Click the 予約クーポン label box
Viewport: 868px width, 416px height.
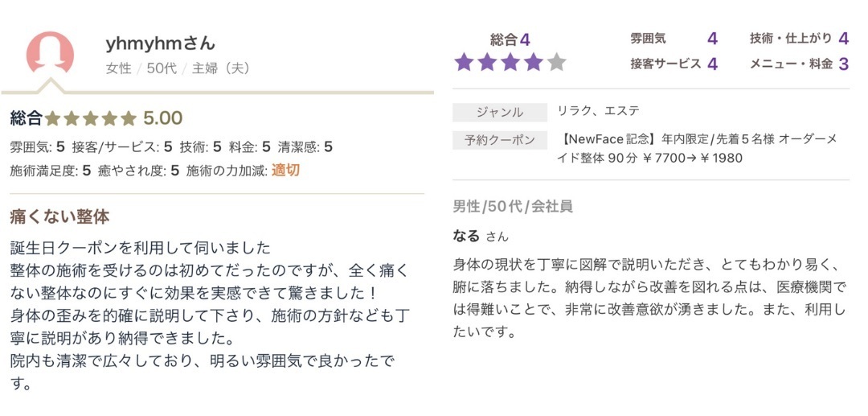tap(500, 140)
